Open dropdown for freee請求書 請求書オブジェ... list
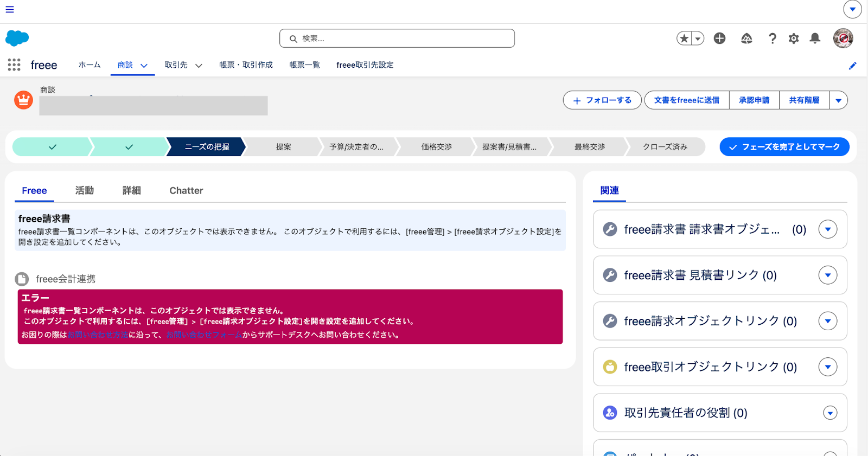Viewport: 868px width, 456px height. [828, 229]
